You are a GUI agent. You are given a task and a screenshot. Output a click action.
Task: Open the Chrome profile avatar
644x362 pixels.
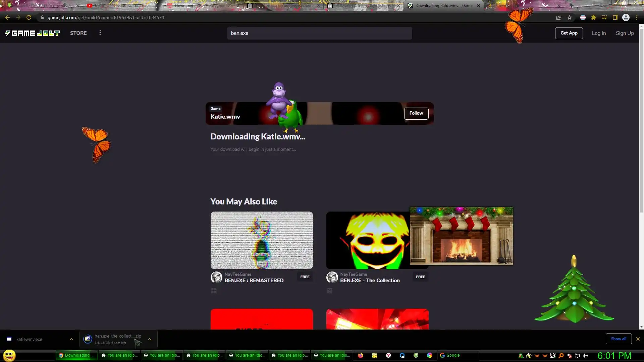click(626, 17)
